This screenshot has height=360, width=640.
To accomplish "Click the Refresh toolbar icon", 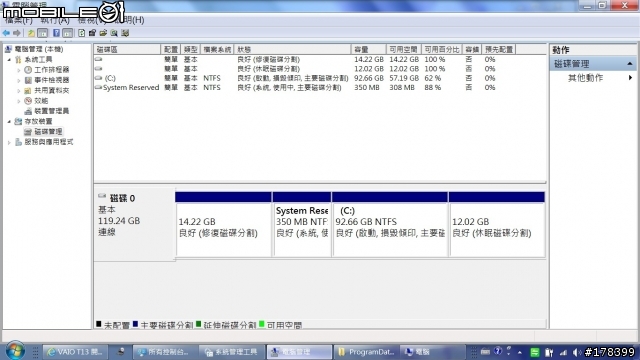I will 81,33.
